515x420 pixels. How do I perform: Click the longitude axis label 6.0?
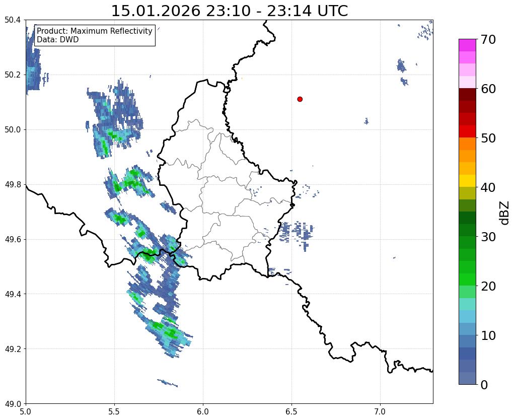point(203,411)
